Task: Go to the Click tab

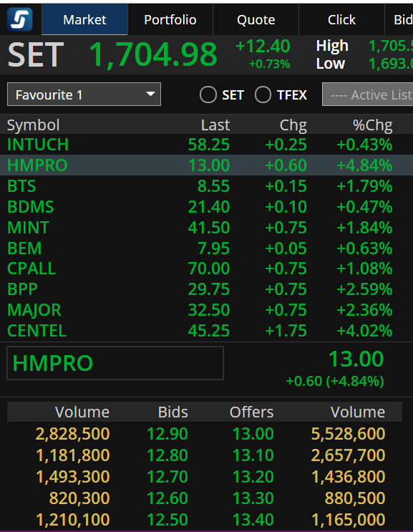Action: pyautogui.click(x=341, y=19)
